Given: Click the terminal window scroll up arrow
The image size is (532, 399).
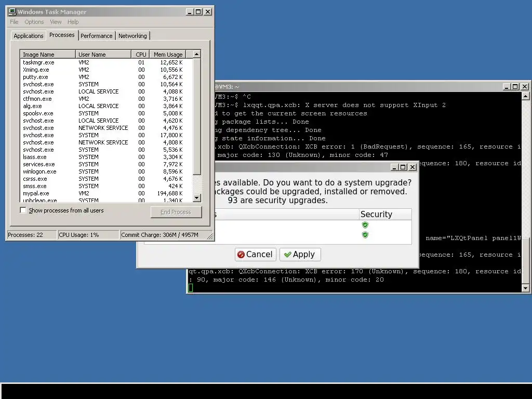Looking at the screenshot, I should (x=525, y=96).
